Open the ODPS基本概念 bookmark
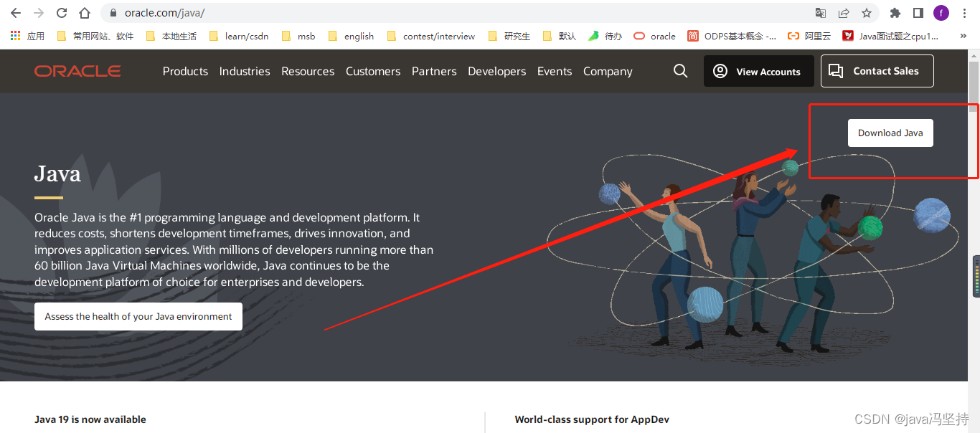Screen dimensions: 980x433 732,36
